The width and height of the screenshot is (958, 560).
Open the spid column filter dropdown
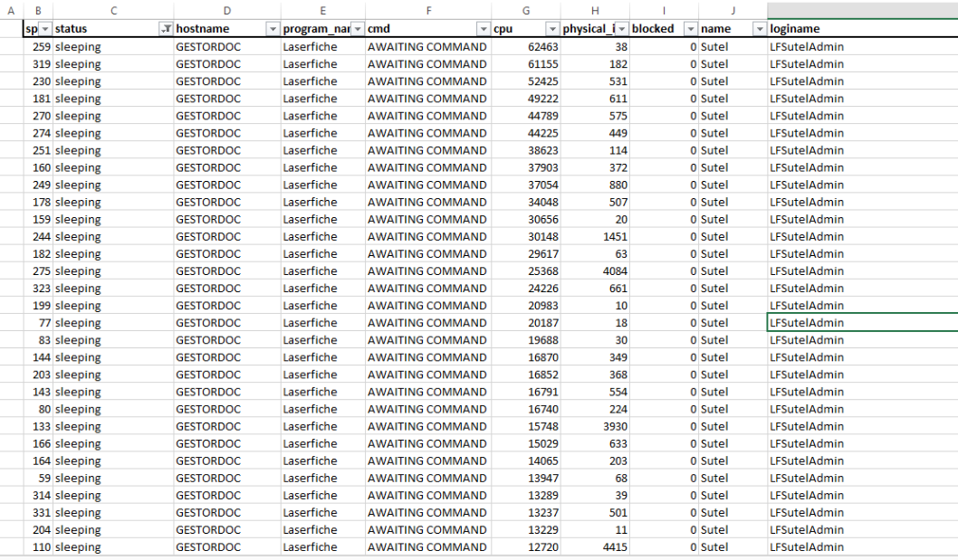[x=45, y=29]
